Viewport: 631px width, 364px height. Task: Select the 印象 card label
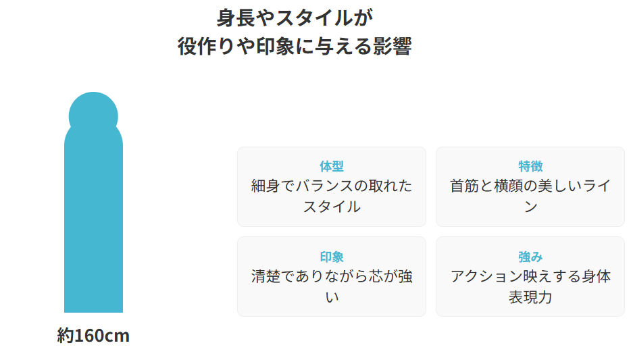pyautogui.click(x=332, y=257)
